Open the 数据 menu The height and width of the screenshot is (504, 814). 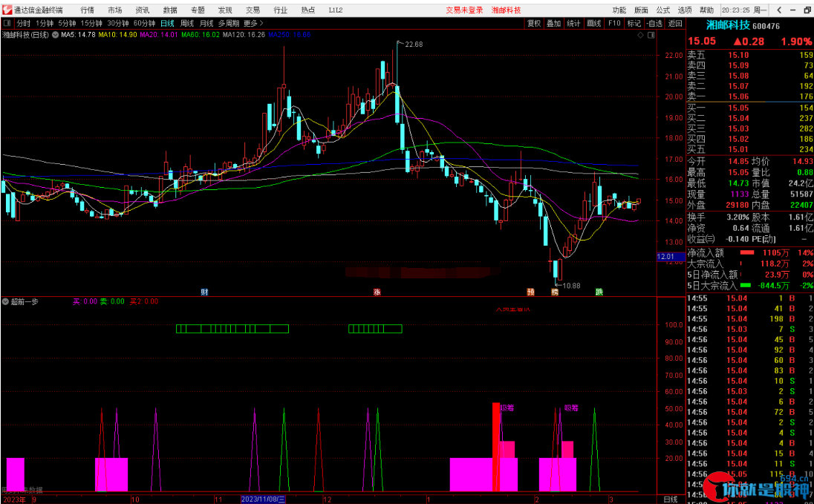(170, 10)
